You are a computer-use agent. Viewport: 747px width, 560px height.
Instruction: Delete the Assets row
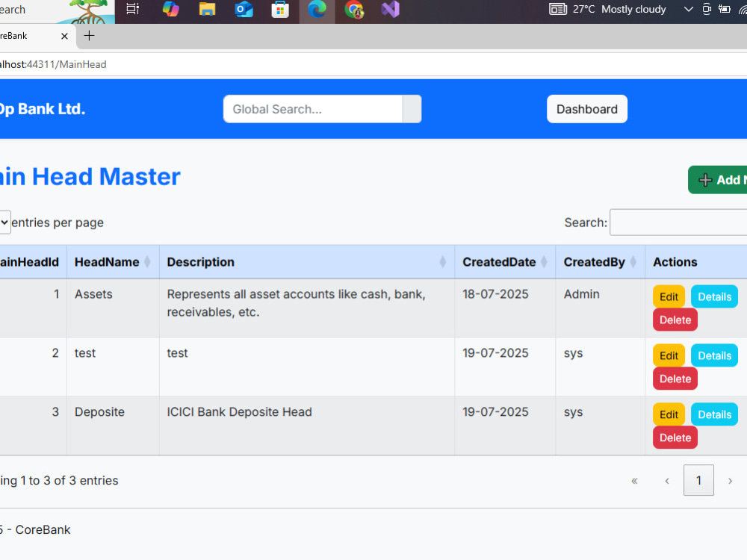point(675,320)
